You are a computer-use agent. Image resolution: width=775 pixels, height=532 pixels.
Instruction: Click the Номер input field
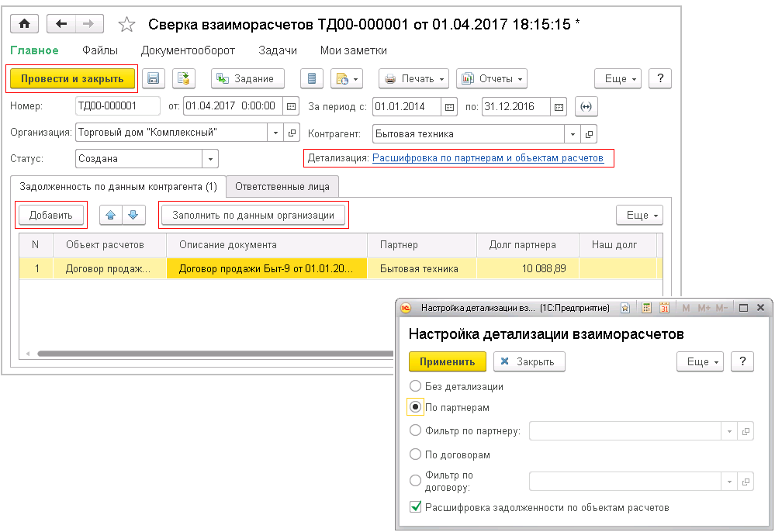click(x=117, y=106)
